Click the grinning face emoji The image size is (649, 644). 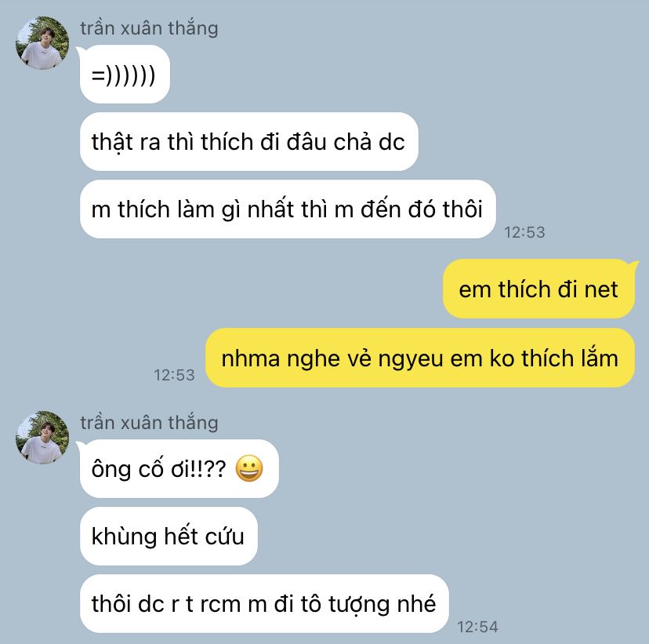249,468
